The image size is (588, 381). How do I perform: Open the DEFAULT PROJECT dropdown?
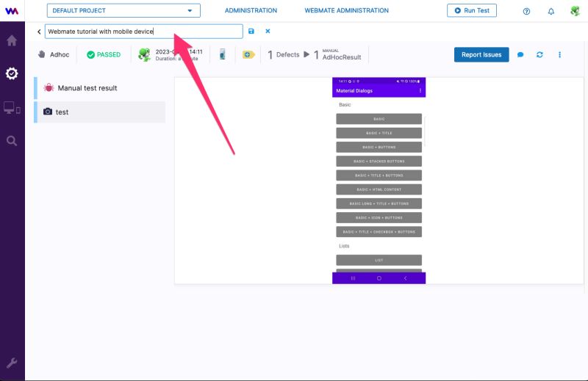coord(123,10)
